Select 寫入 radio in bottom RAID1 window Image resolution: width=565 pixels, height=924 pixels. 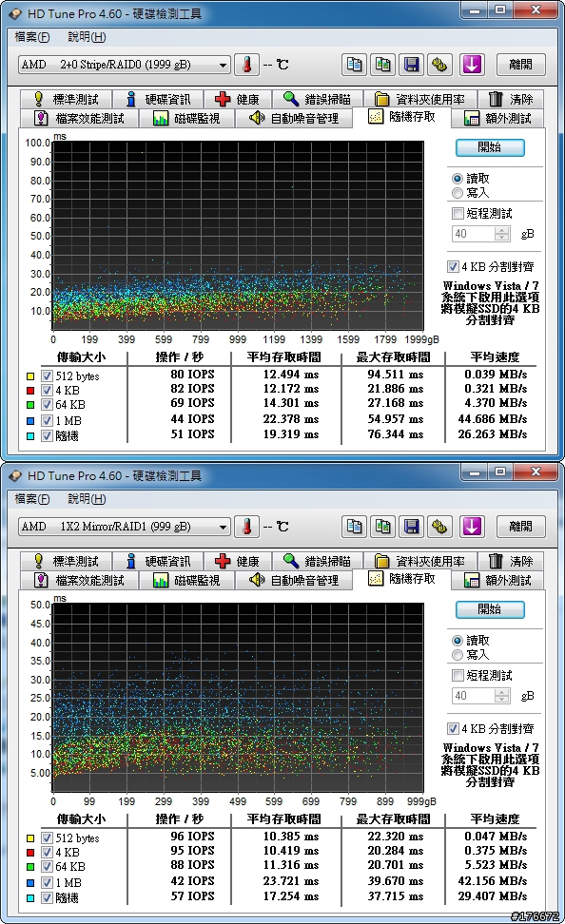(x=458, y=655)
